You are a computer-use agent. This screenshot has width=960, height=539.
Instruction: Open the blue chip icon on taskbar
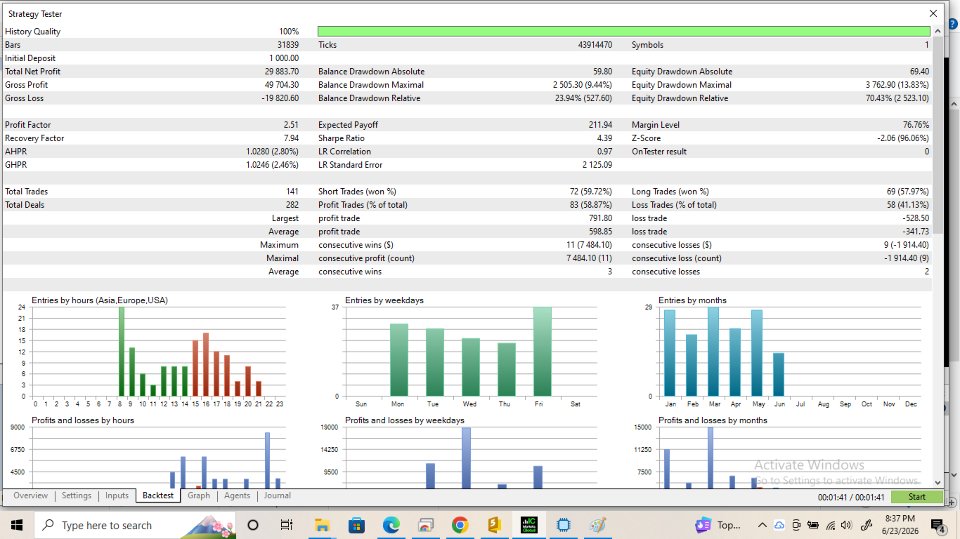coord(563,525)
